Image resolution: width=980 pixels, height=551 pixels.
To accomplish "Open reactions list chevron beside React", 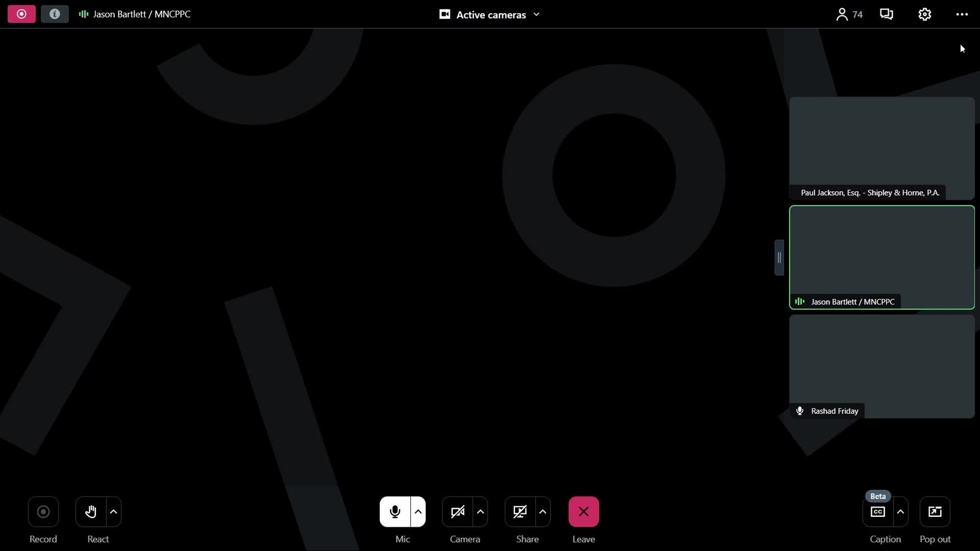I will click(114, 511).
